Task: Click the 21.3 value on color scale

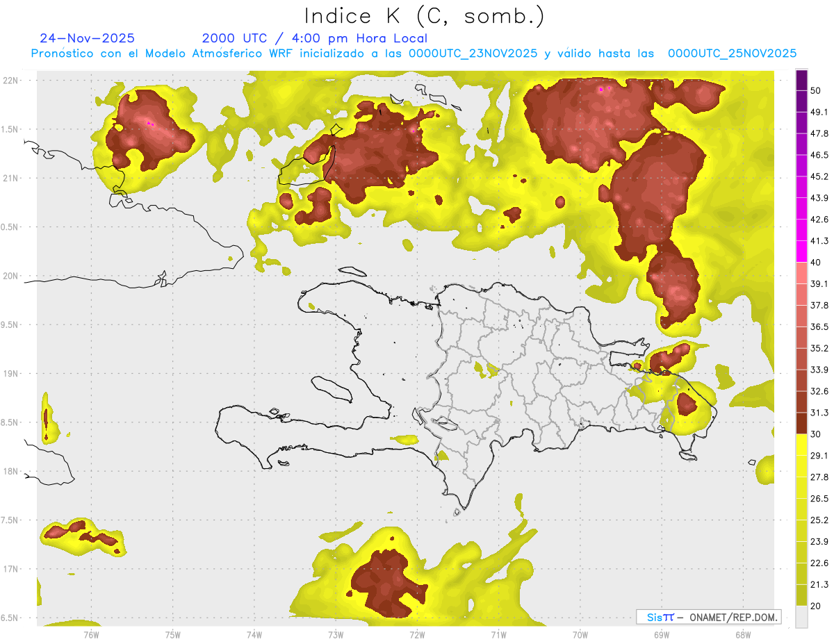Action: 819,584
